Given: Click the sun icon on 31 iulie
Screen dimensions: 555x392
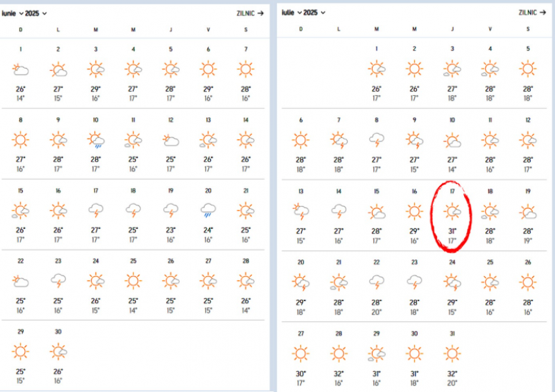Looking at the screenshot, I should coord(452,353).
